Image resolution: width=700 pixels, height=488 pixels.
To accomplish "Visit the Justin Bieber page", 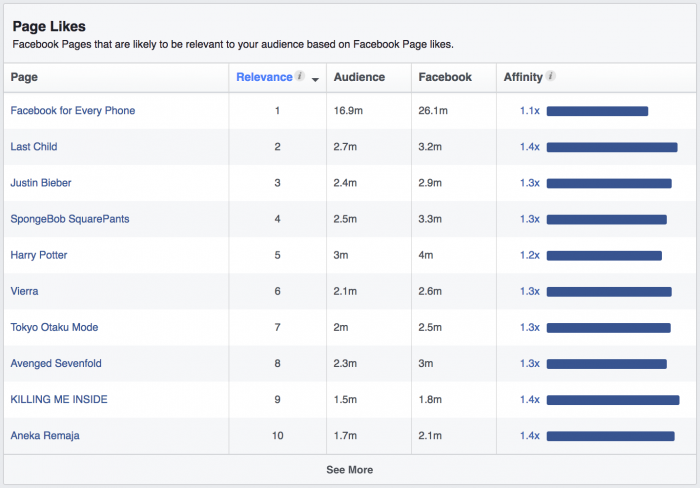I will (x=41, y=183).
